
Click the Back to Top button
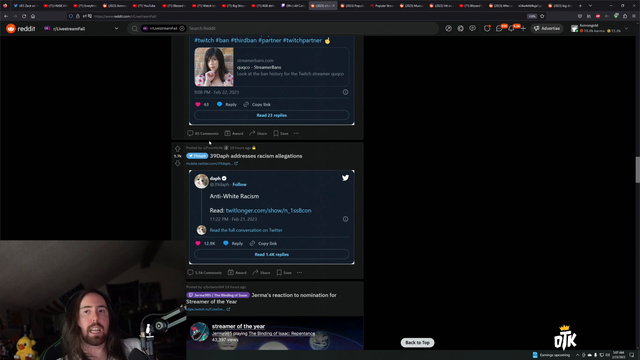pos(417,342)
